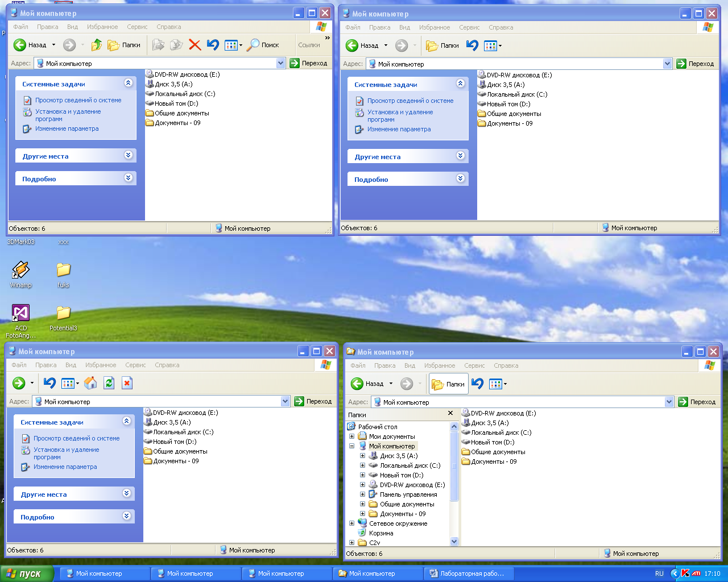728x582 pixels.
Task: Select Сетевое окружение in the folder tree
Action: click(398, 523)
